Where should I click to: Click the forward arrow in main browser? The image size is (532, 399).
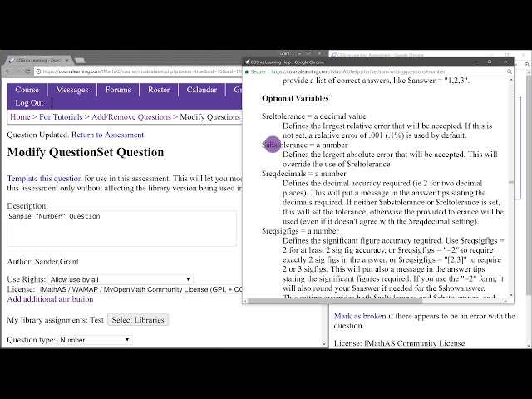coord(17,71)
